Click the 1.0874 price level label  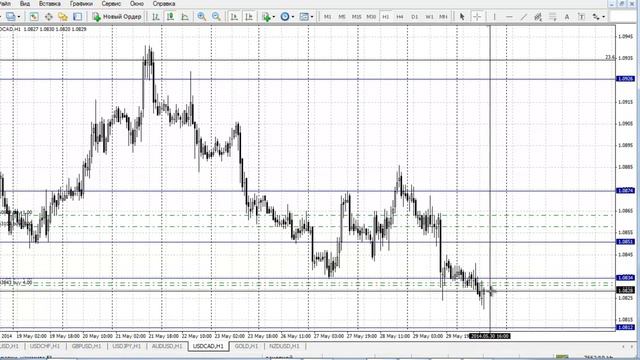(x=626, y=191)
